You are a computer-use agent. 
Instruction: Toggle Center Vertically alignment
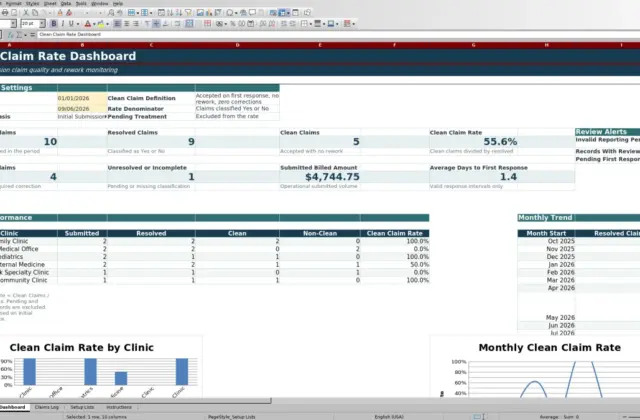(156, 24)
